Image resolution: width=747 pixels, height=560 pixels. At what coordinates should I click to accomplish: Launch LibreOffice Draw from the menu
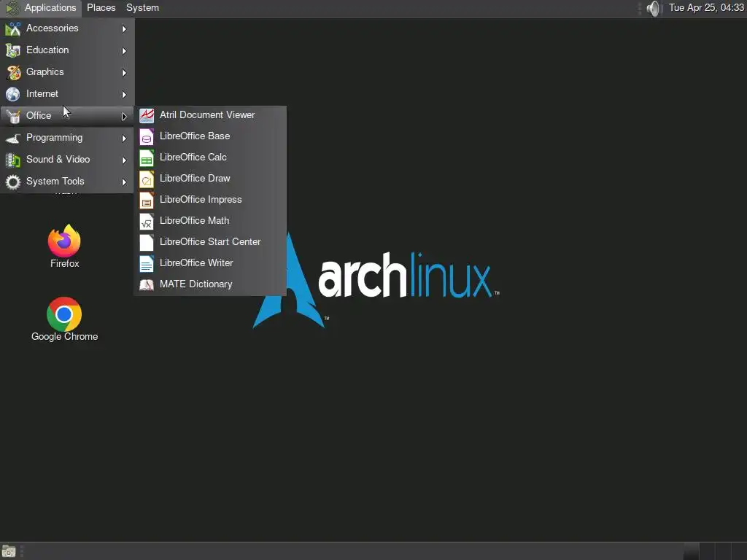(x=210, y=179)
